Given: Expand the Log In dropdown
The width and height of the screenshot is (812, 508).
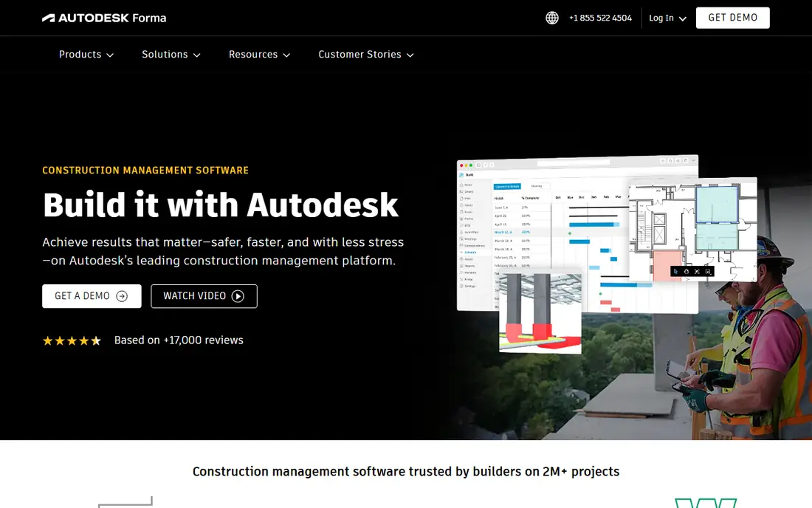Looking at the screenshot, I should pyautogui.click(x=667, y=18).
